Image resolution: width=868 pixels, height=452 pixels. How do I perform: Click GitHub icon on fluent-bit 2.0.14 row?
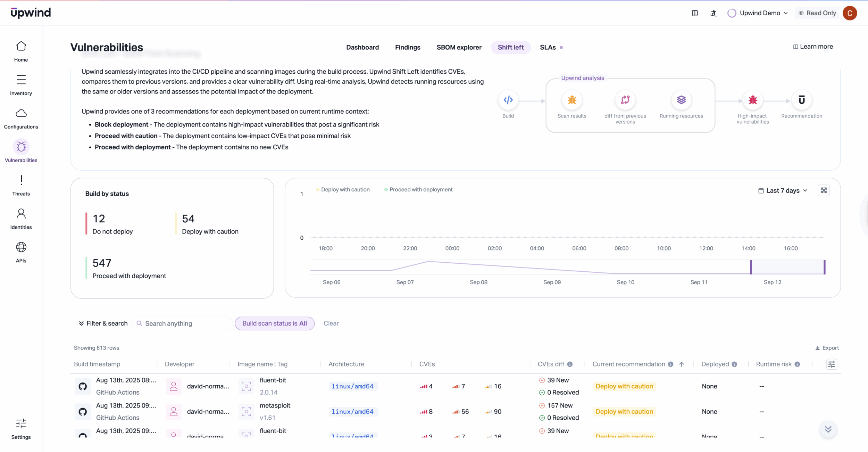[83, 386]
